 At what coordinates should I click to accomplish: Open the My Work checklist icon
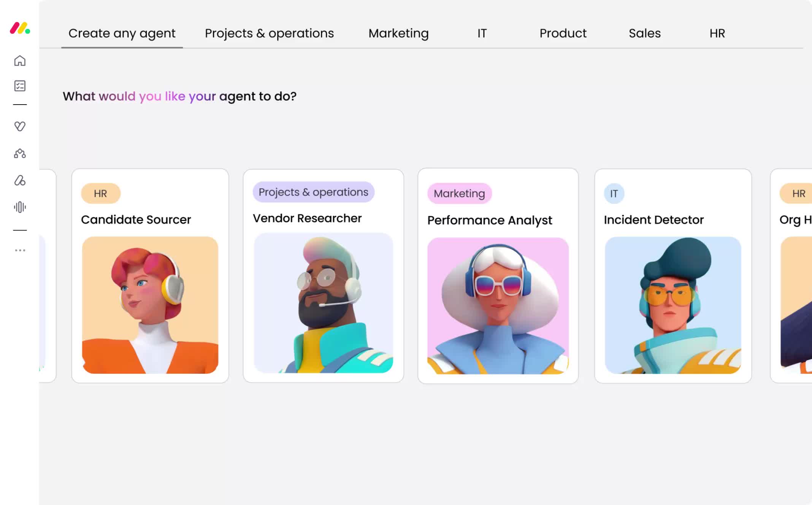click(x=20, y=86)
